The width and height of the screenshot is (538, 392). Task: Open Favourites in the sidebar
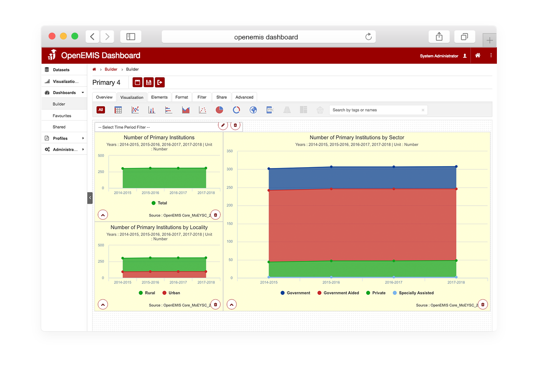click(x=64, y=115)
